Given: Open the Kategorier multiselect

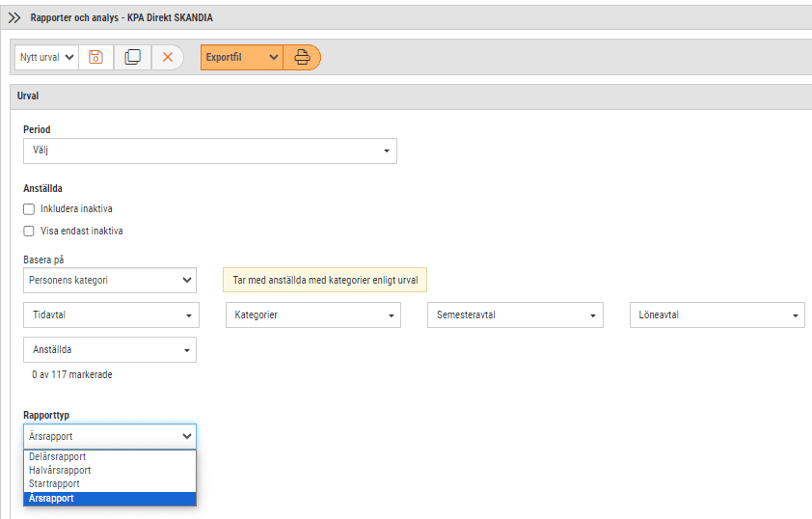Looking at the screenshot, I should pyautogui.click(x=313, y=314).
